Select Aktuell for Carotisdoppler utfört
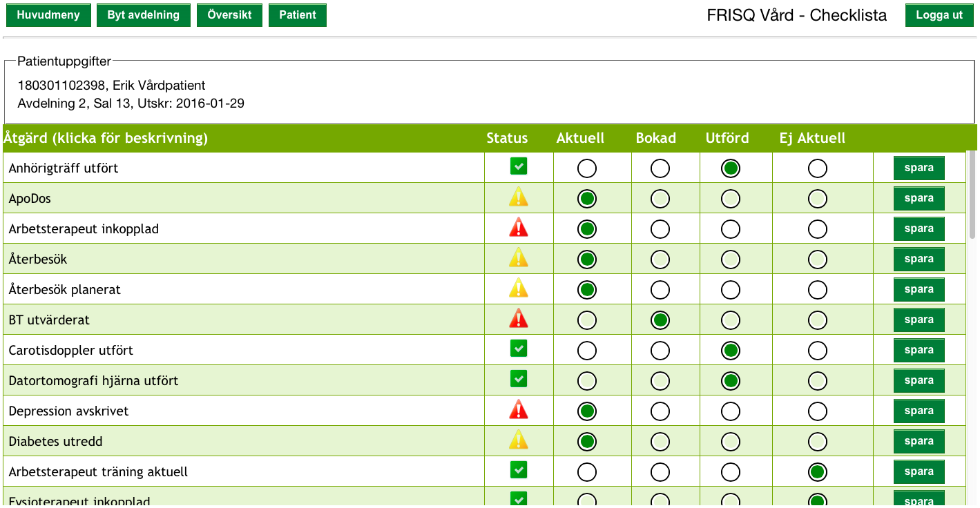The height and width of the screenshot is (508, 980). tap(587, 351)
